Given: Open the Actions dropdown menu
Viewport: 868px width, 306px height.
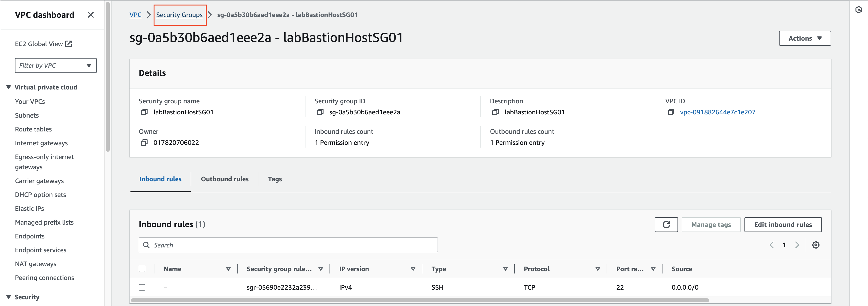Looking at the screenshot, I should pos(805,38).
